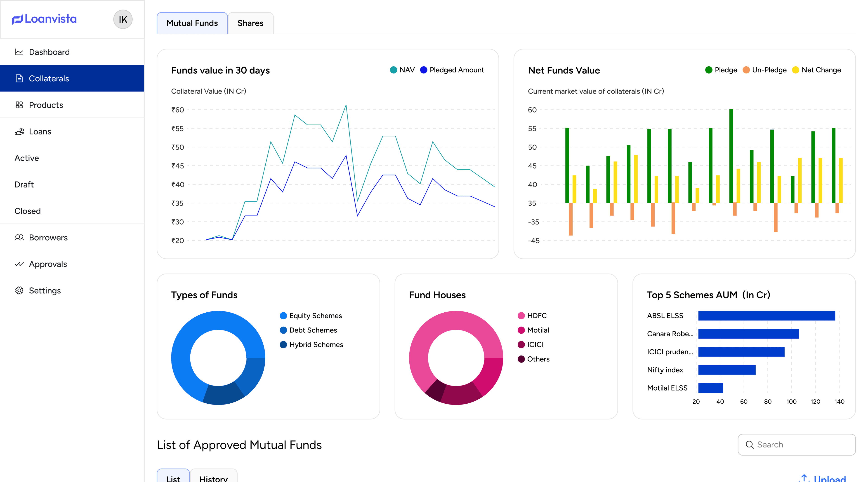Toggle the NAV legend series
The height and width of the screenshot is (482, 868).
tap(402, 70)
